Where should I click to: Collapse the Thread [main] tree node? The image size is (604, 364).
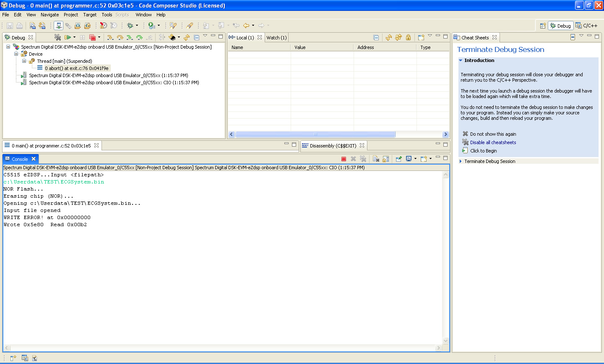24,61
